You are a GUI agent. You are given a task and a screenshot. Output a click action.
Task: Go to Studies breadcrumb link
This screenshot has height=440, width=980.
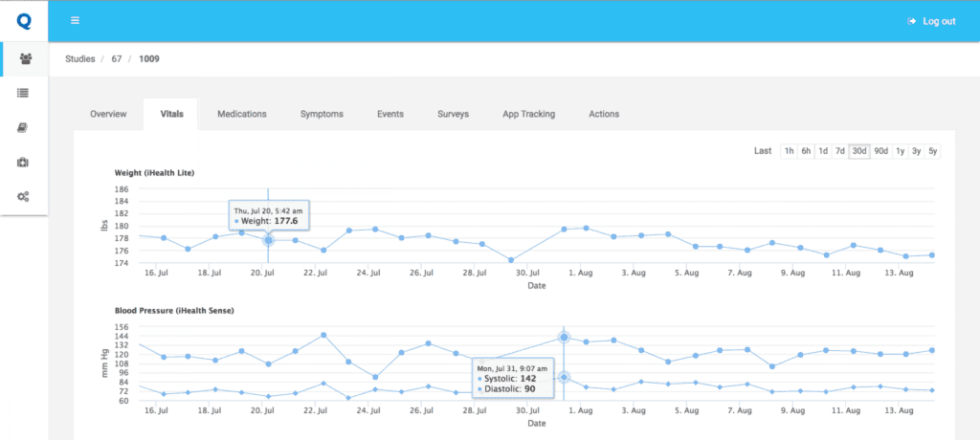coord(80,59)
